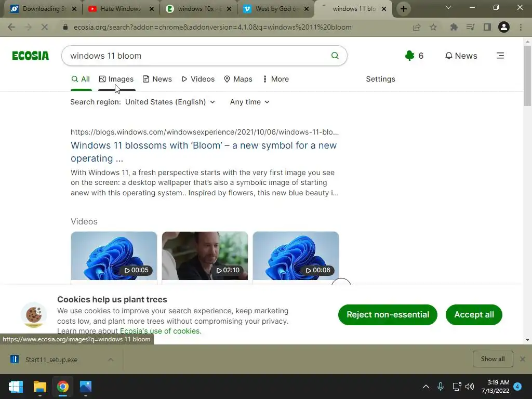The height and width of the screenshot is (399, 532).
Task: Open the Start11_setup.exe download
Action: coord(51,360)
